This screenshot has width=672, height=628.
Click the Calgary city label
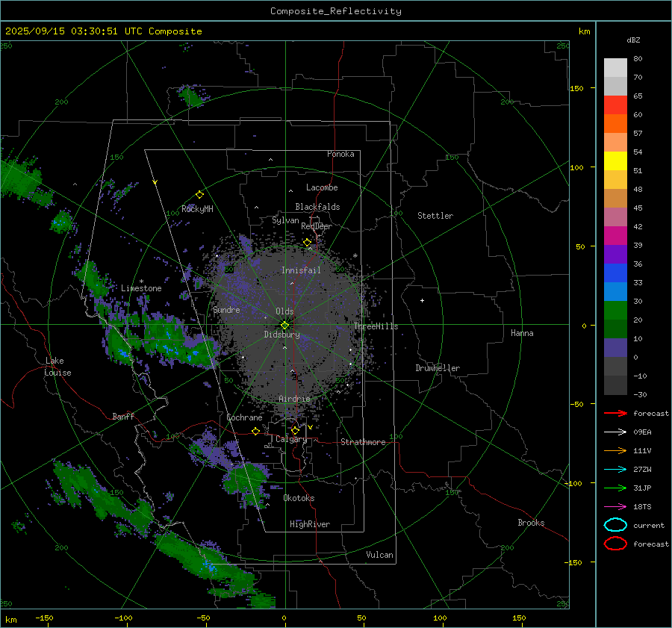(291, 439)
